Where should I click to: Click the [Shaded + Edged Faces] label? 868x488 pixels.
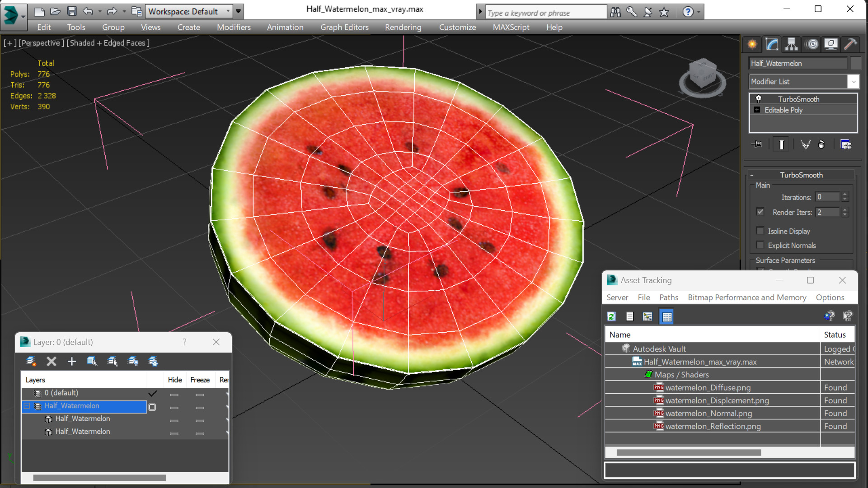pyautogui.click(x=108, y=43)
